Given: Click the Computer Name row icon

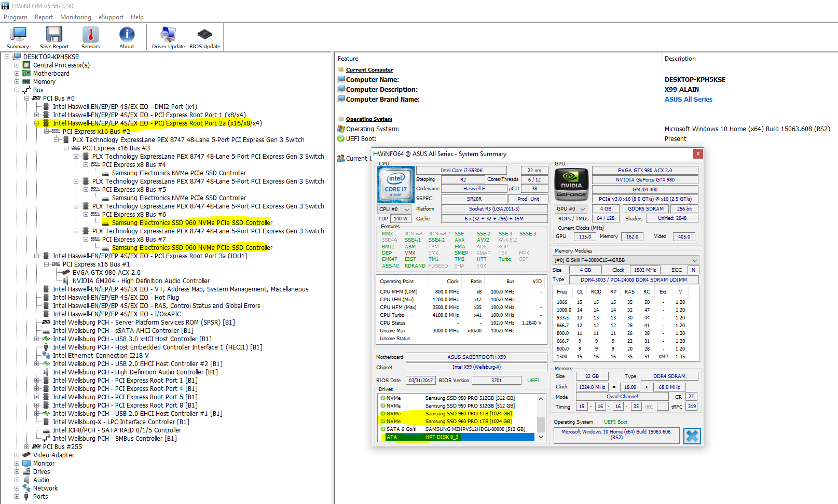Looking at the screenshot, I should (x=341, y=79).
